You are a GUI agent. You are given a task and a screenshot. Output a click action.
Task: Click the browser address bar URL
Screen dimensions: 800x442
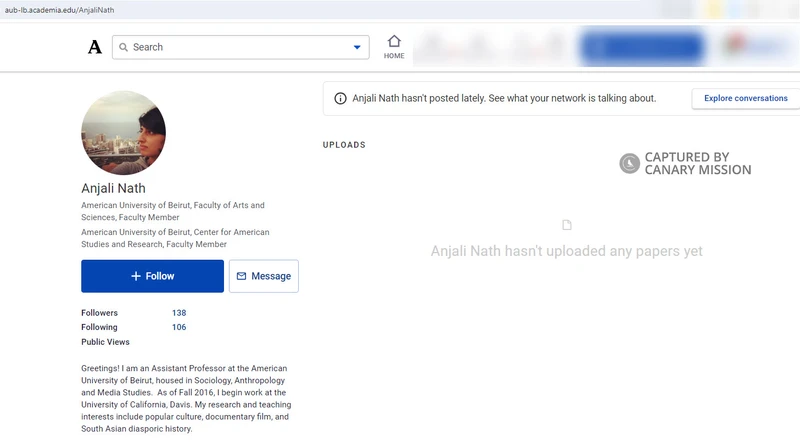coord(59,10)
